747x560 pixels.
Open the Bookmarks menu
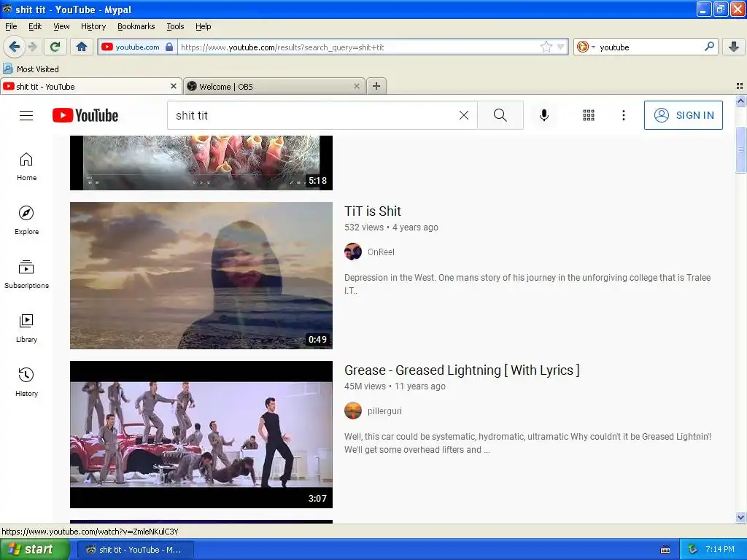136,26
